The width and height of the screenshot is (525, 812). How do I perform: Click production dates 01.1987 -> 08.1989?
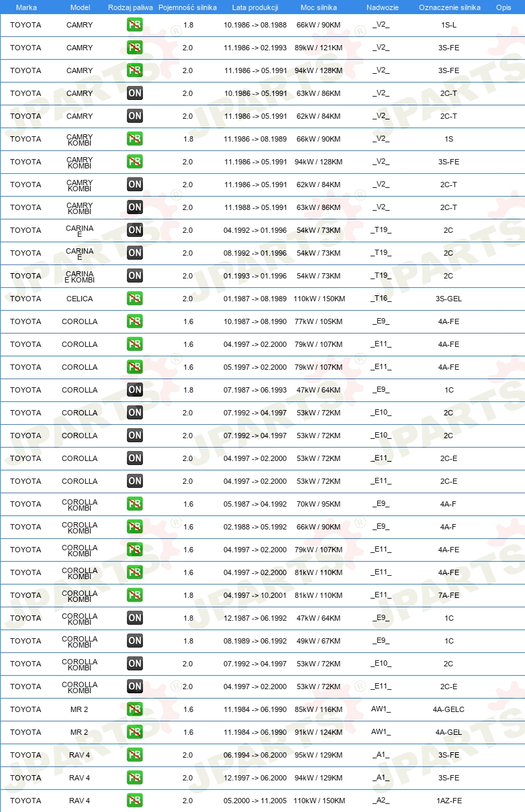click(256, 299)
